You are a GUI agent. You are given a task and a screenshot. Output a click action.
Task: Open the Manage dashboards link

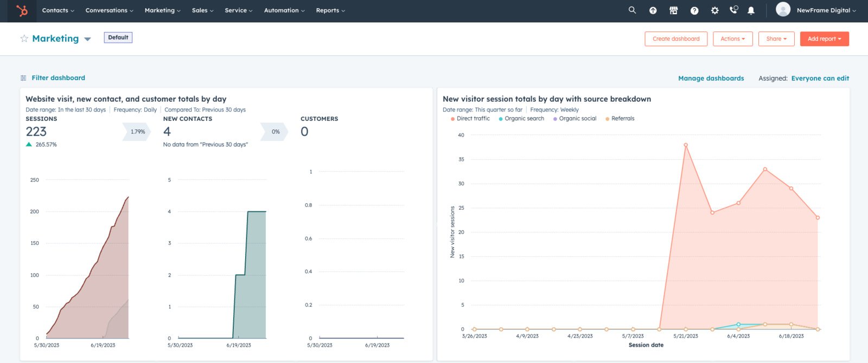pos(711,78)
